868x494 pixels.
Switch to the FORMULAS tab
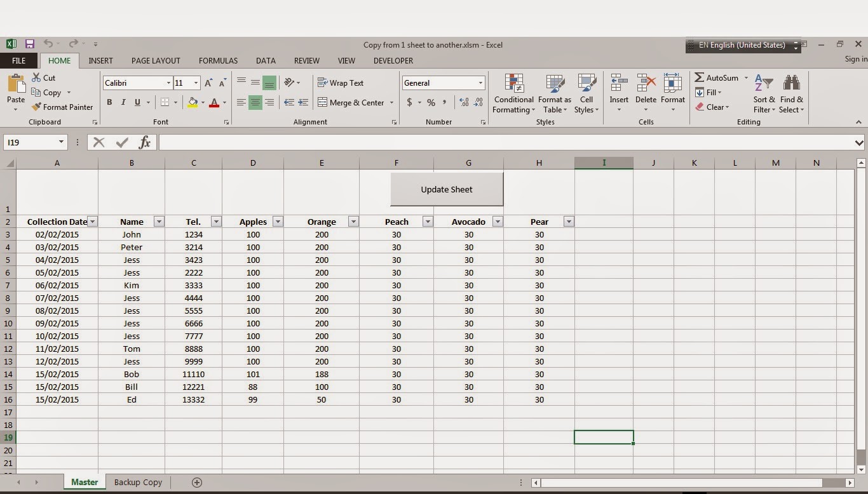click(218, 61)
